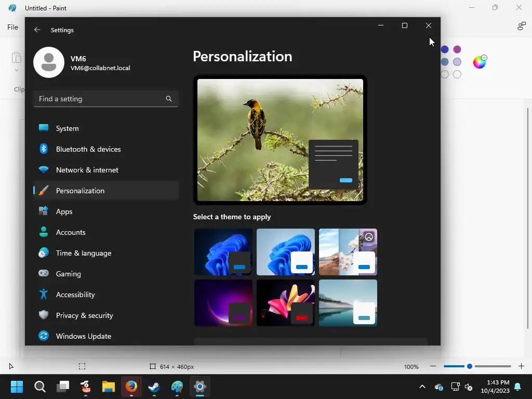The width and height of the screenshot is (532, 399).
Task: Pick the magenta color swatch in Paint
Action: point(457,49)
